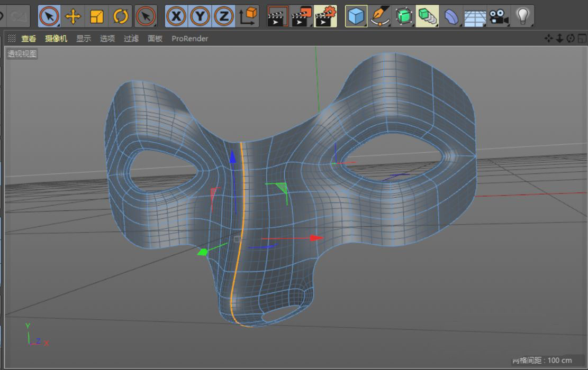Select the Scale tool
The width and height of the screenshot is (588, 370).
coord(97,17)
